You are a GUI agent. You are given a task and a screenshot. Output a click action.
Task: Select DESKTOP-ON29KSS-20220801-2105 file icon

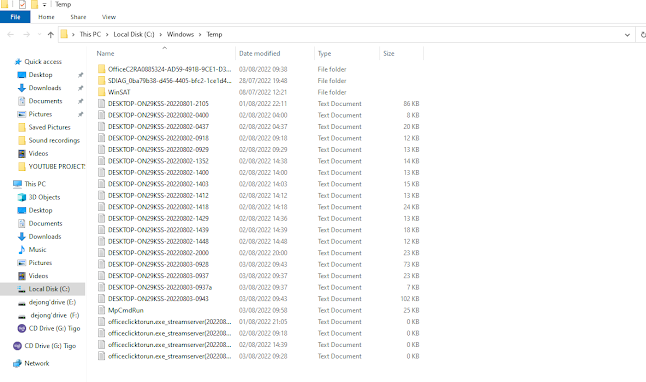101,103
